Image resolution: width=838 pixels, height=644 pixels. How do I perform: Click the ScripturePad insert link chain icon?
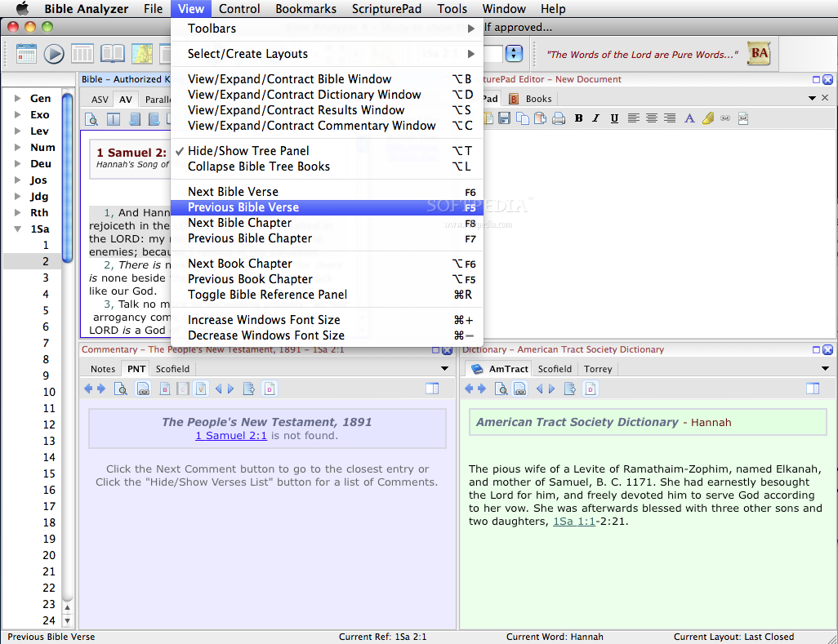725,118
